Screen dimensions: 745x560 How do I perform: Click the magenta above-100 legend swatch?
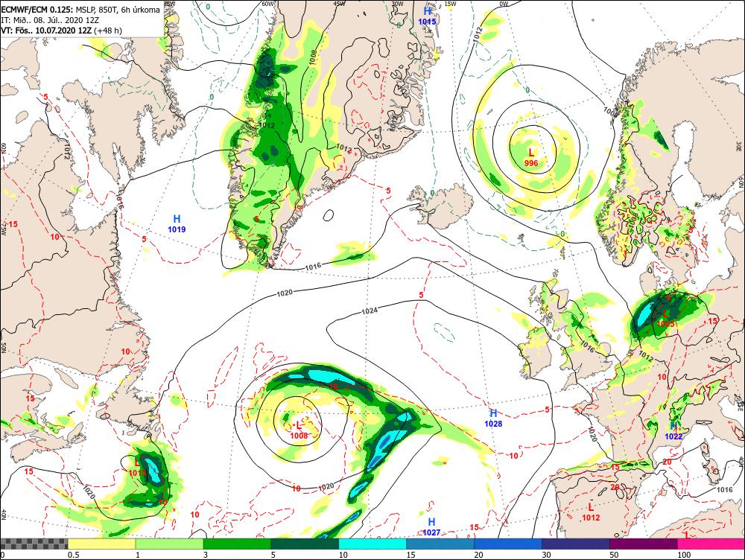(x=711, y=544)
